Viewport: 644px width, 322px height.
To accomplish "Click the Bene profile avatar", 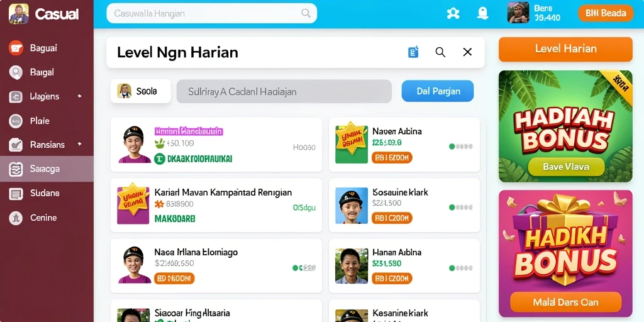I will point(518,13).
